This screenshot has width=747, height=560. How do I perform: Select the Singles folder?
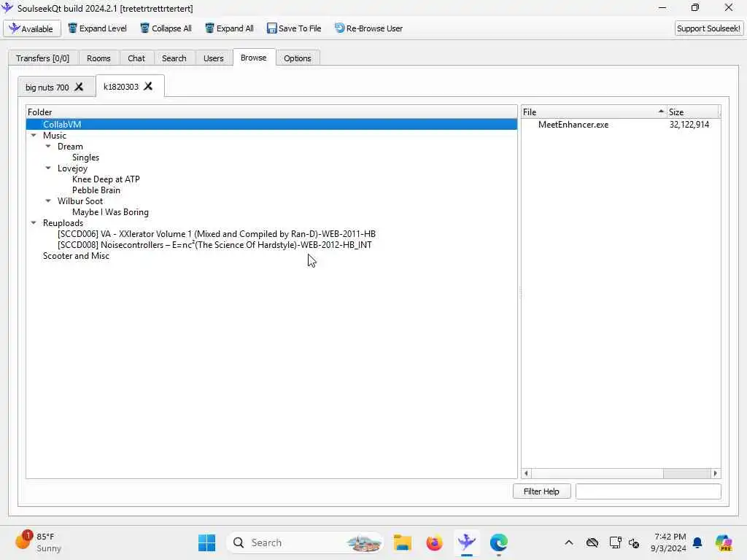coord(86,157)
